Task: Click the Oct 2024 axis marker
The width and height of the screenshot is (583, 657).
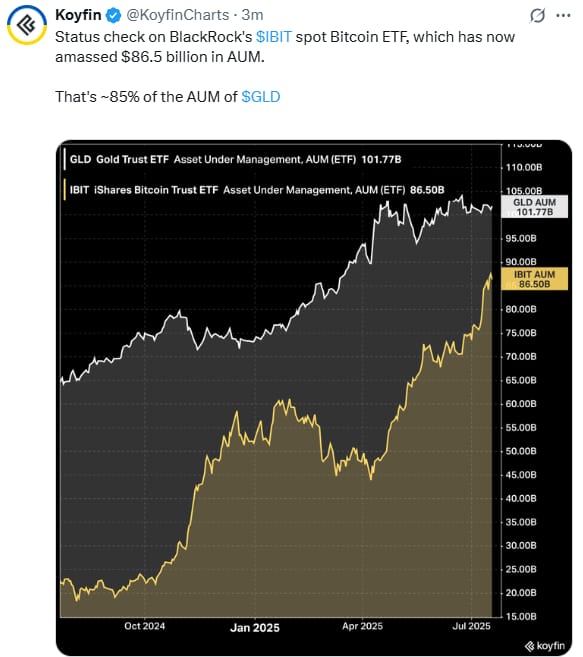Action: [145, 626]
